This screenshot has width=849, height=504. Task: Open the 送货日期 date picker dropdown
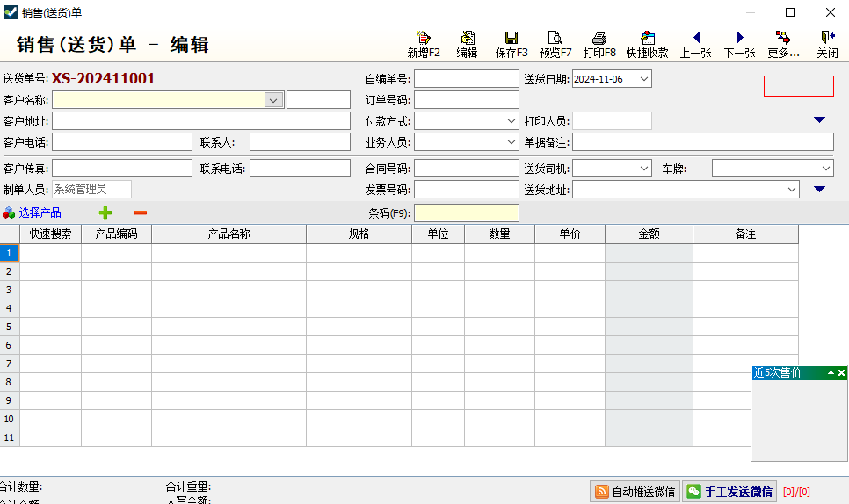[x=643, y=79]
